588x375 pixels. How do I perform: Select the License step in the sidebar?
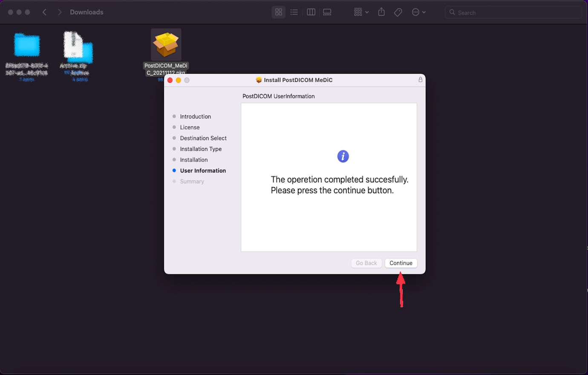(190, 127)
